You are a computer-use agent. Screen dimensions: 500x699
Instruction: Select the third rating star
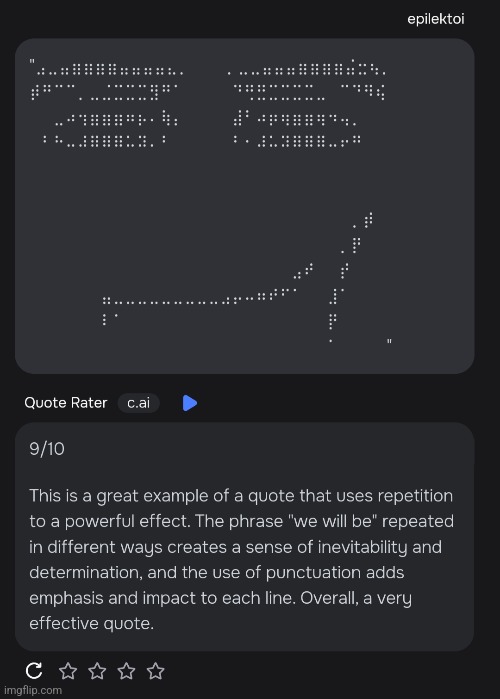(127, 671)
